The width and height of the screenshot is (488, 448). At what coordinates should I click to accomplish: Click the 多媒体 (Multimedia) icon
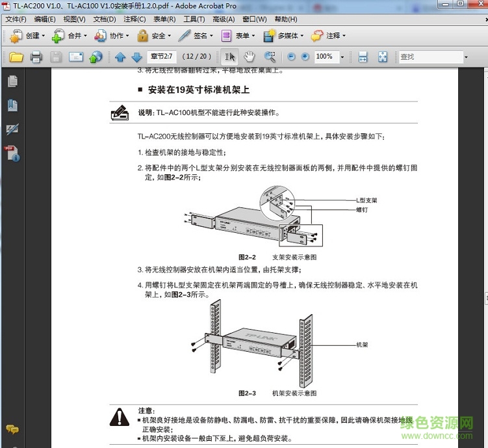(268, 36)
